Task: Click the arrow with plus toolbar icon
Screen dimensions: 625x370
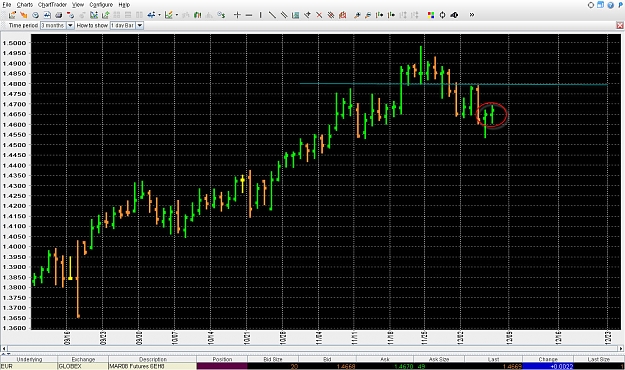Action: 307,15
